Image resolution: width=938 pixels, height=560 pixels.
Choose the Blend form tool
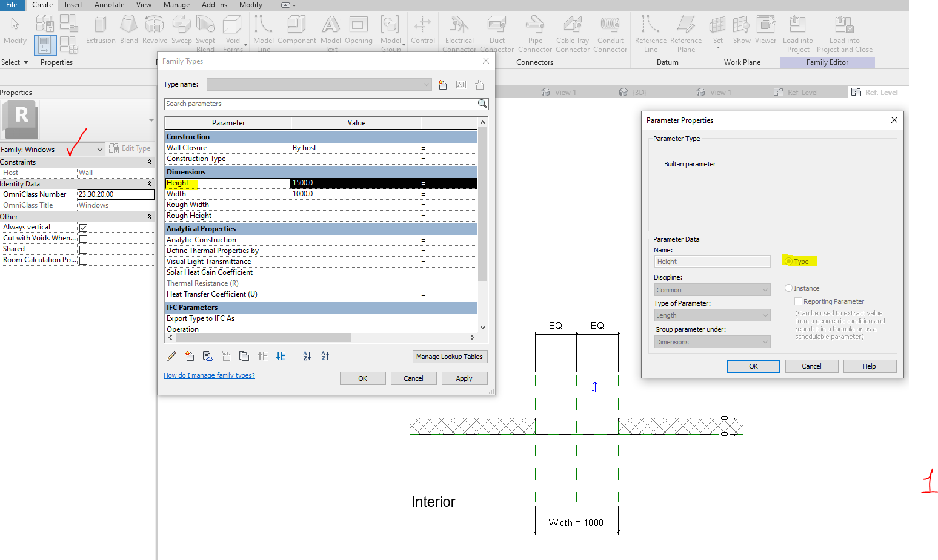click(x=128, y=30)
